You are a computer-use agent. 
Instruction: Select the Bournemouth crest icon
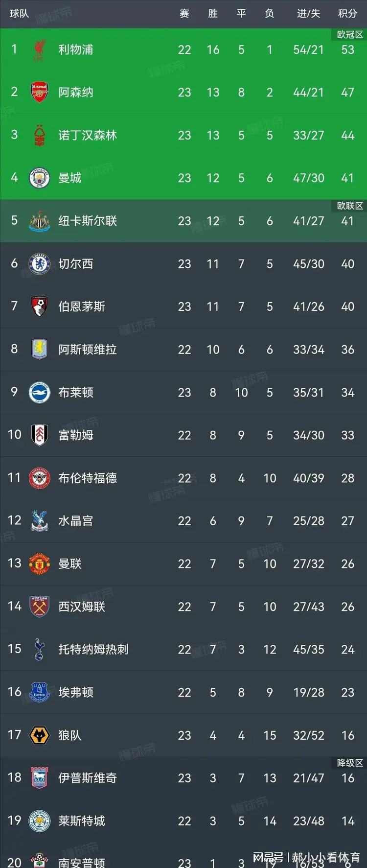click(39, 307)
